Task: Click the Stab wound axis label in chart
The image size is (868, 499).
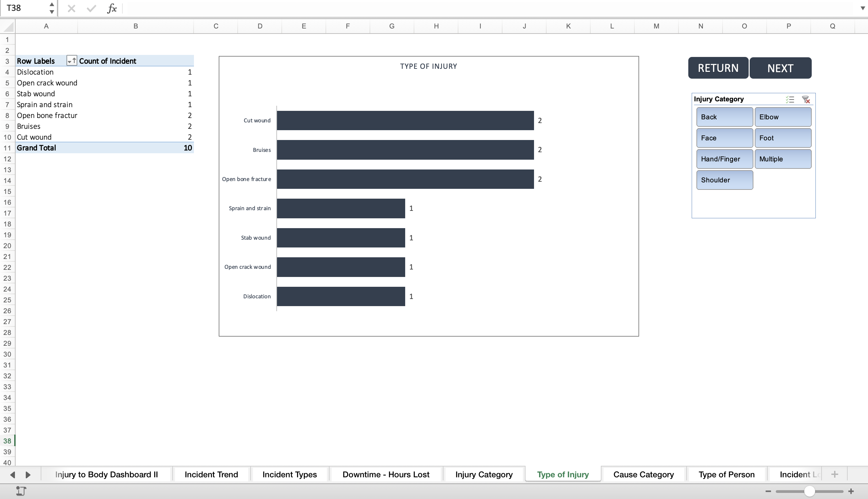Action: 256,238
